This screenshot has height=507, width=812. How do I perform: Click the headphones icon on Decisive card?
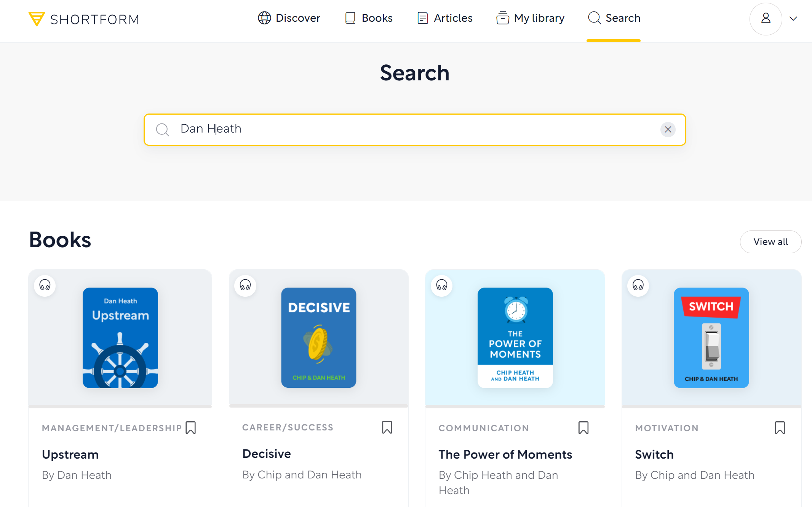pyautogui.click(x=245, y=285)
